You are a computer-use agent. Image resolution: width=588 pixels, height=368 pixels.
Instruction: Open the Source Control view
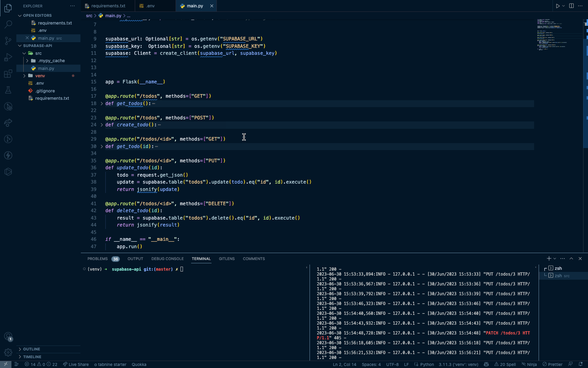[8, 41]
